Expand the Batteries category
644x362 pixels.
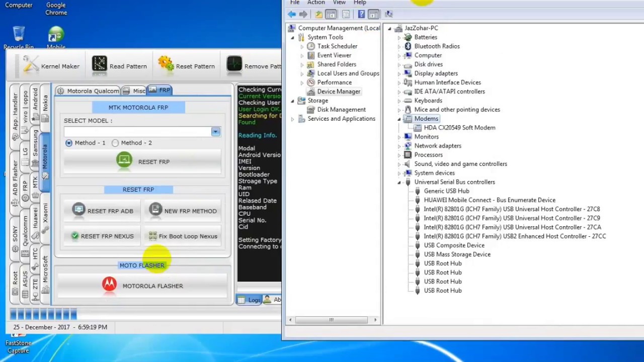click(x=399, y=37)
